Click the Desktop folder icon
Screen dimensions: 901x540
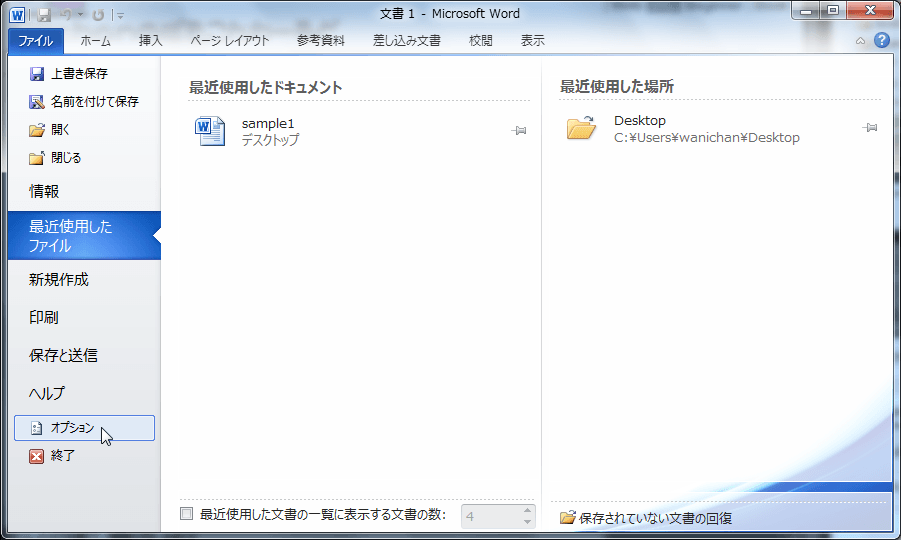point(581,128)
